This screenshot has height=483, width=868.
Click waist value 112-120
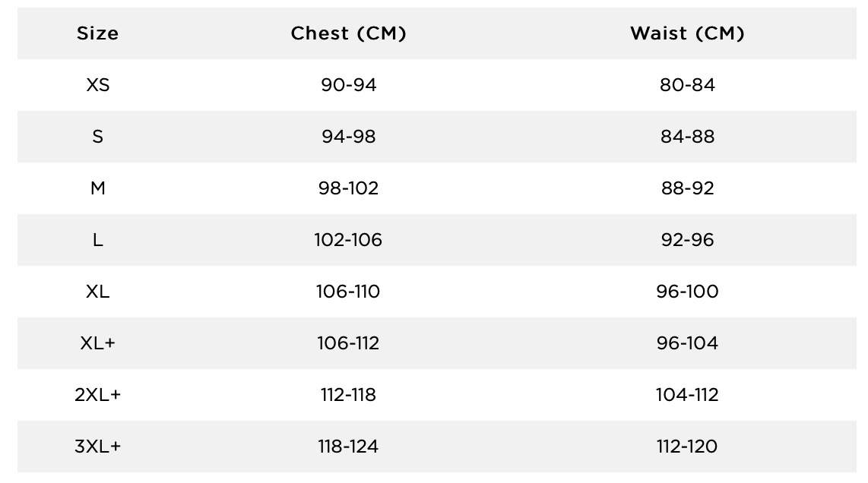click(687, 447)
